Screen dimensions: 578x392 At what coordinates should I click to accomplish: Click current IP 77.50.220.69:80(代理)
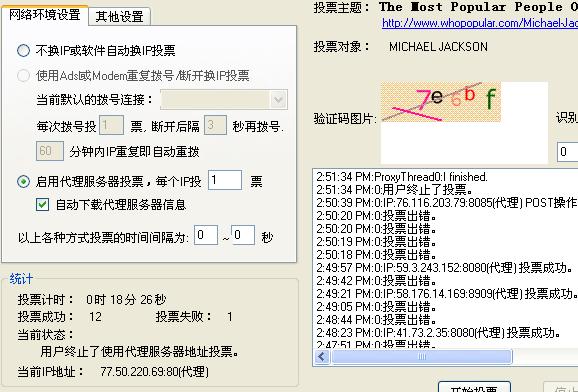[x=154, y=371]
